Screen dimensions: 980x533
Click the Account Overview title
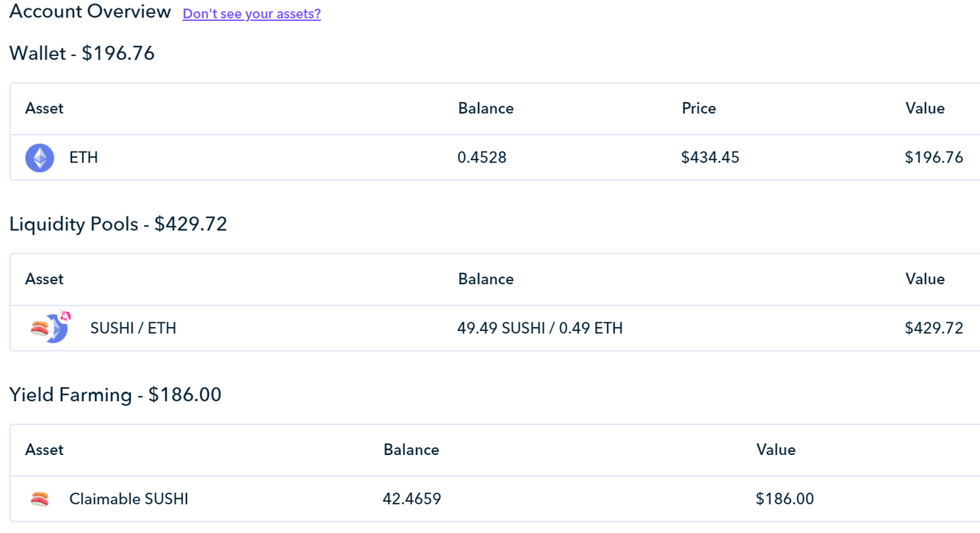(x=90, y=12)
